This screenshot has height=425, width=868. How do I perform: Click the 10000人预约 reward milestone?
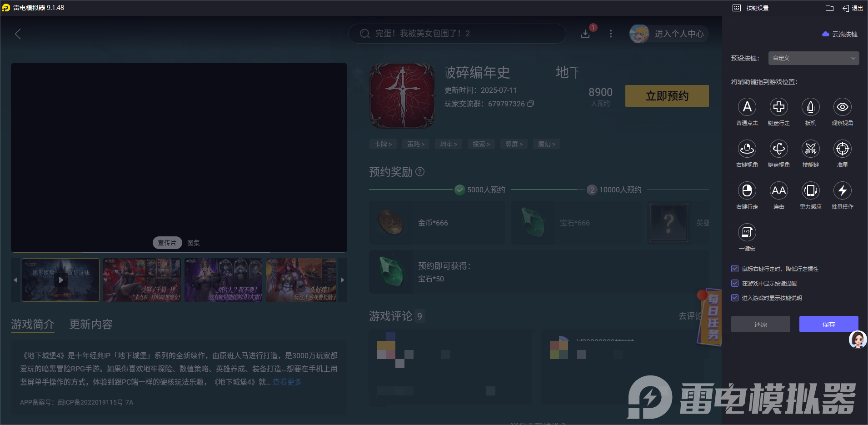coord(614,190)
